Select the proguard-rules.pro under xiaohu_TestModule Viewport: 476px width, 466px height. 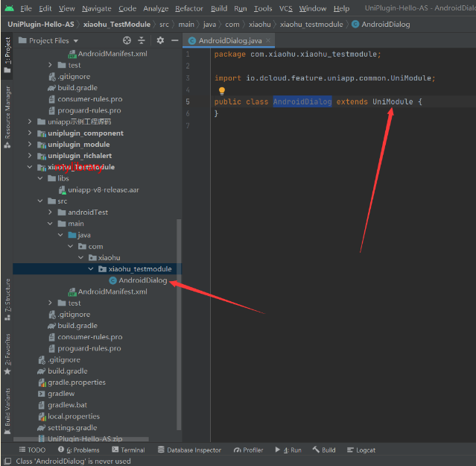(x=85, y=348)
